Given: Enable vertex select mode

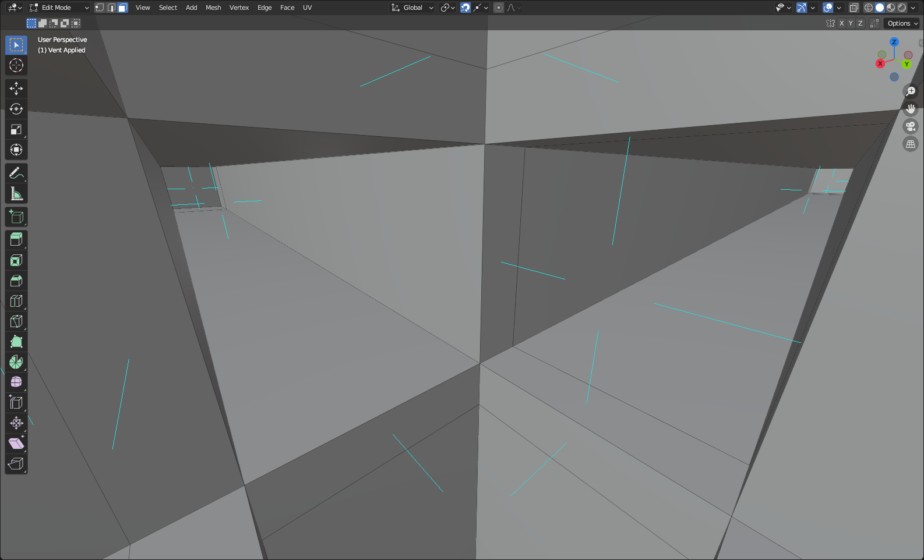Looking at the screenshot, I should [x=100, y=8].
